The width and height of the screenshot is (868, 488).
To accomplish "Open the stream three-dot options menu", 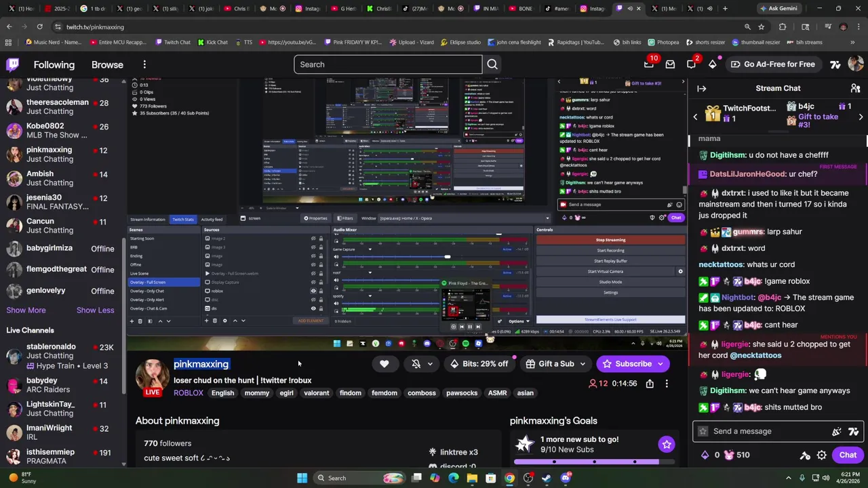I will coord(667,384).
